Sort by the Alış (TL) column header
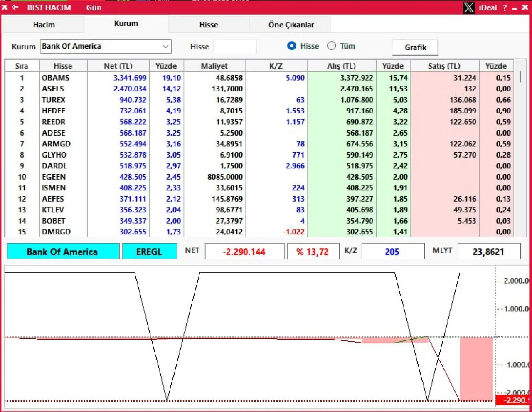 coord(342,66)
